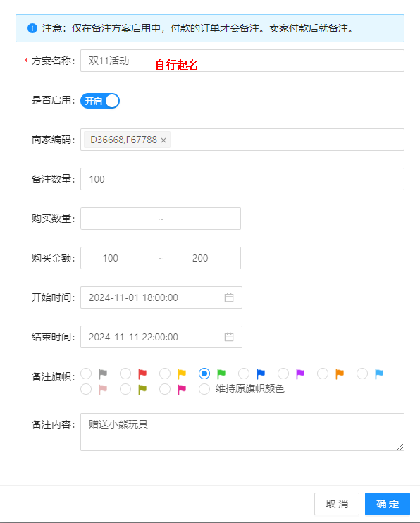Remove the D36668,F67788 tag
The image size is (420, 523).
click(163, 140)
